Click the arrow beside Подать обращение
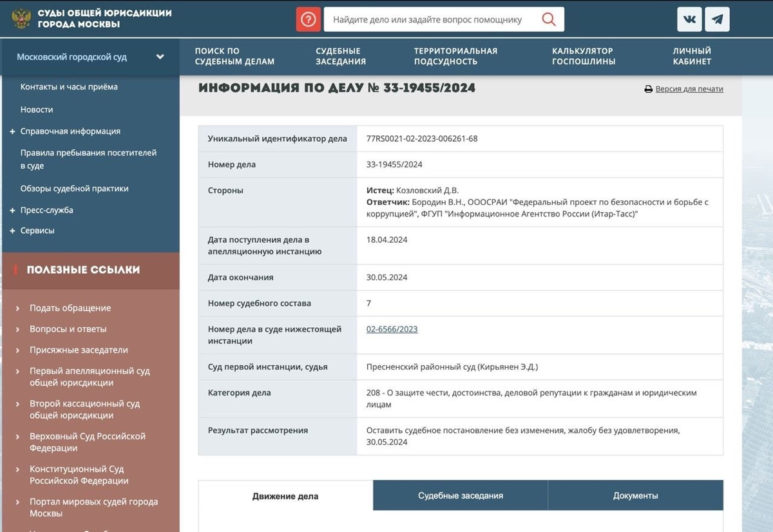 (17, 309)
